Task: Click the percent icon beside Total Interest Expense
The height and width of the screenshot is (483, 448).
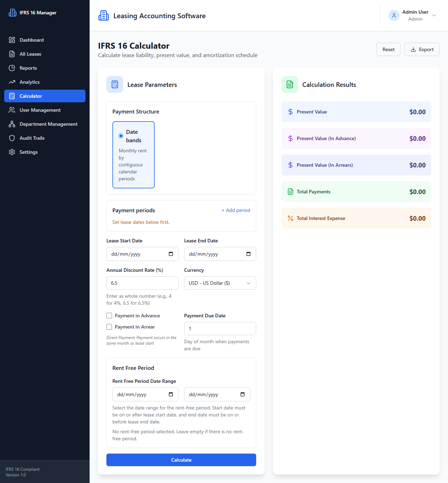Action: pos(290,218)
